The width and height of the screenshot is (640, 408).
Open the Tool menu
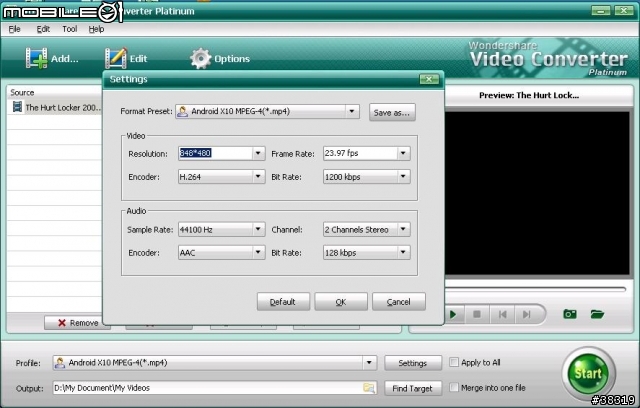pyautogui.click(x=69, y=29)
